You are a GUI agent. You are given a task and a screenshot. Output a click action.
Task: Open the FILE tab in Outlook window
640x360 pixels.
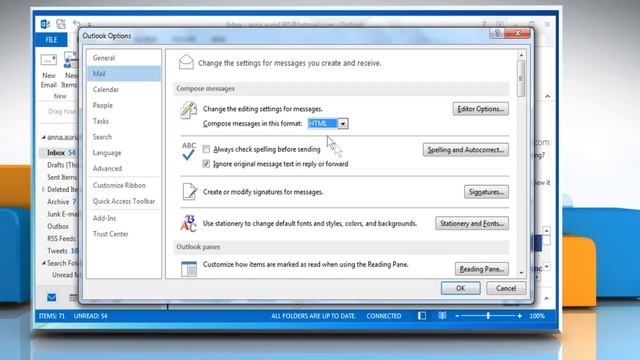tap(51, 40)
